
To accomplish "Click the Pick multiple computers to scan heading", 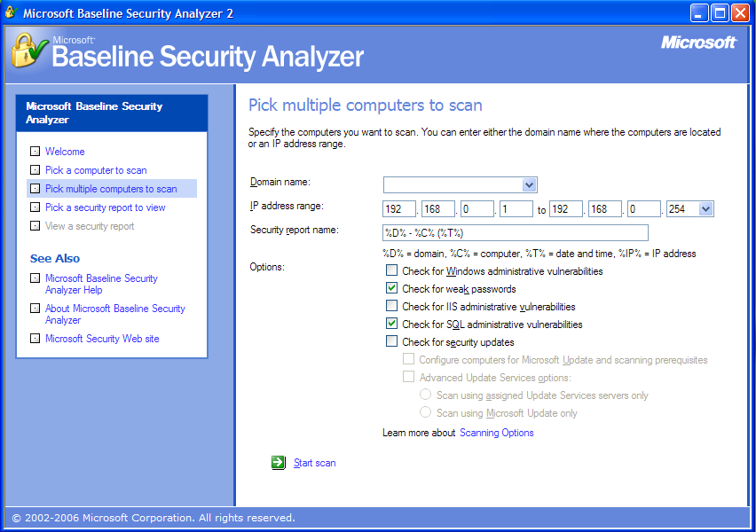I will (x=365, y=105).
